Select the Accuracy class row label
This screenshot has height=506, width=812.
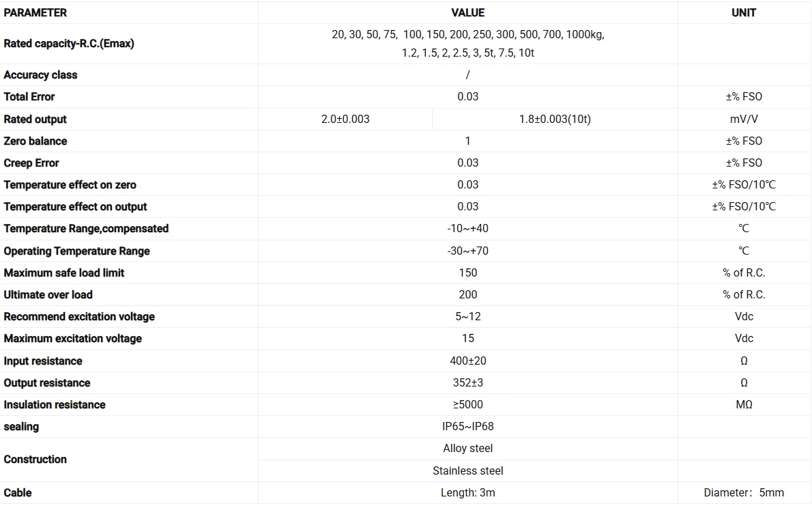pos(40,75)
